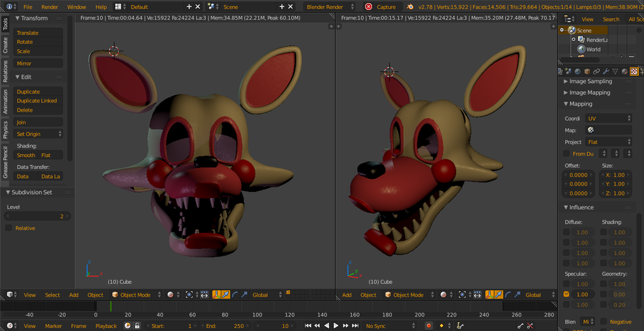Toggle right viewport 3D manipulator axes icon
This screenshot has width=644, height=331.
point(489,295)
